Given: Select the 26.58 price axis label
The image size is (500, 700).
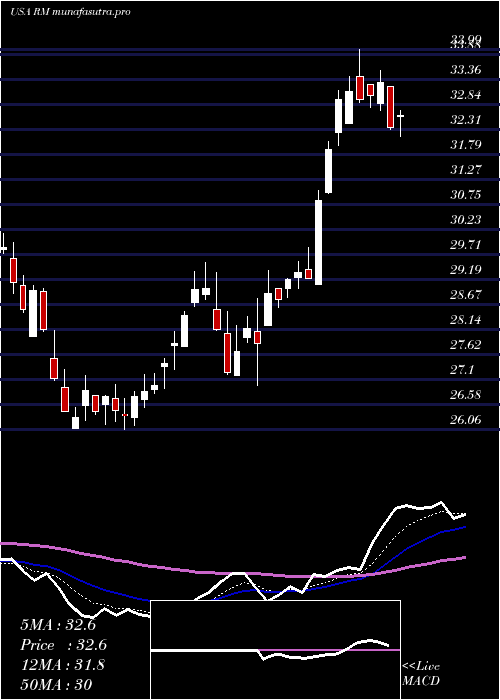Looking at the screenshot, I should point(466,395).
